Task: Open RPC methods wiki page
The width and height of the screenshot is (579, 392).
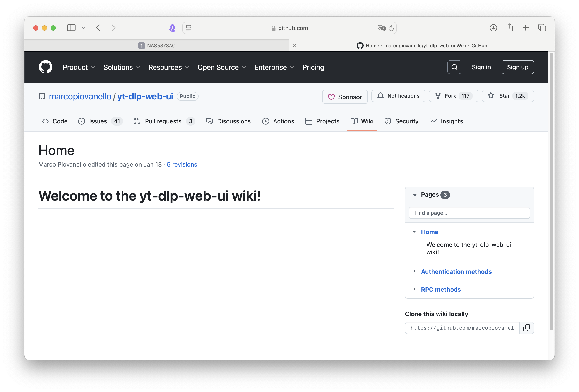Action: 440,289
